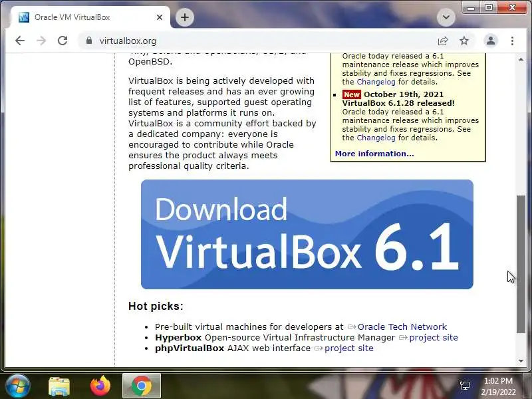
Task: Click the 'Hot picks:' heading
Action: tap(156, 306)
